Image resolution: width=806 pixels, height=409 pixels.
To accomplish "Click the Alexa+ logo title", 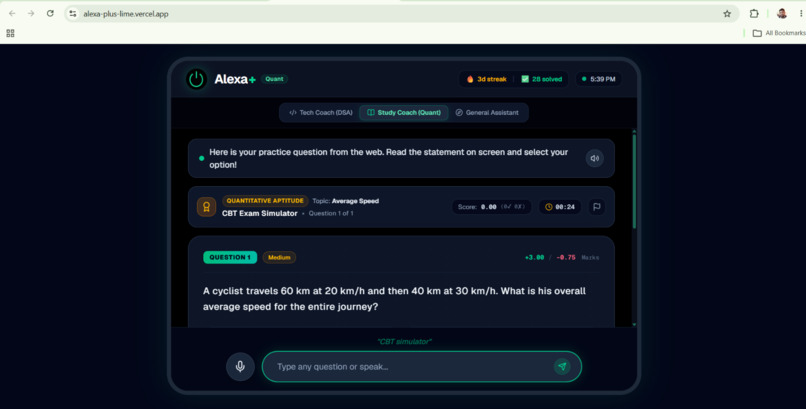I will coord(235,79).
